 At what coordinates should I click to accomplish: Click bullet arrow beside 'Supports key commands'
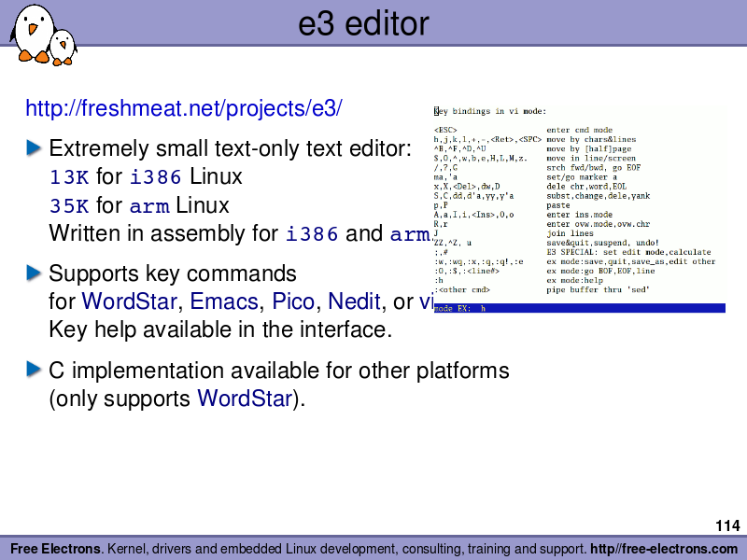coord(34,273)
